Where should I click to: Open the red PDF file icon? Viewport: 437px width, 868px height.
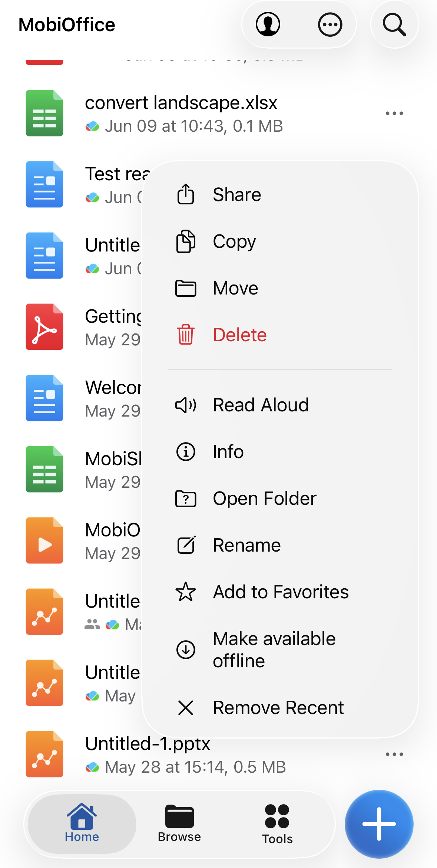coord(44,327)
